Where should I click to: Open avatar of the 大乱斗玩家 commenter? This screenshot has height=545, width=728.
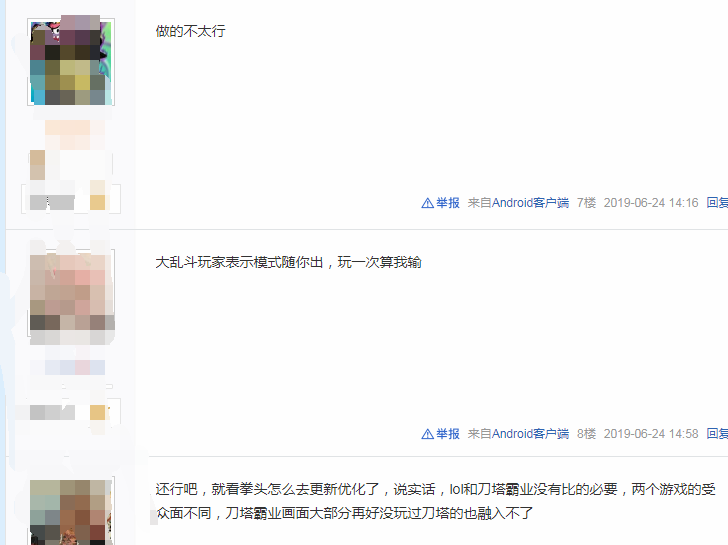pos(71,292)
